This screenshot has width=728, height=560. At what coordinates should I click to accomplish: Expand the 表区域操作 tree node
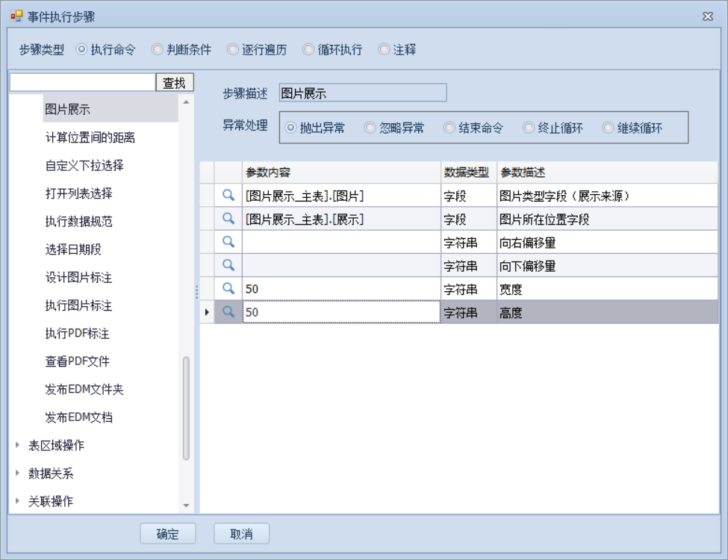point(18,445)
